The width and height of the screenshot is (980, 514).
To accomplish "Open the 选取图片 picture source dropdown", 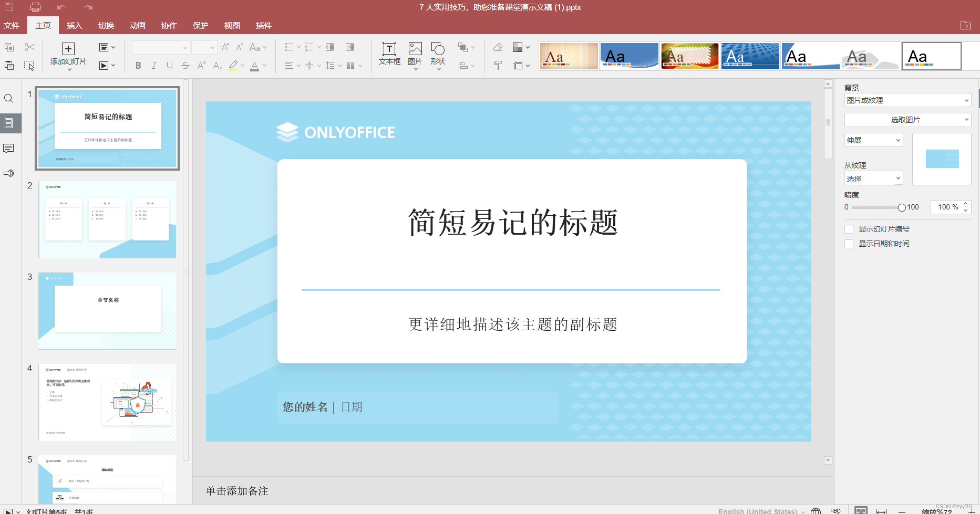I will pyautogui.click(x=907, y=120).
